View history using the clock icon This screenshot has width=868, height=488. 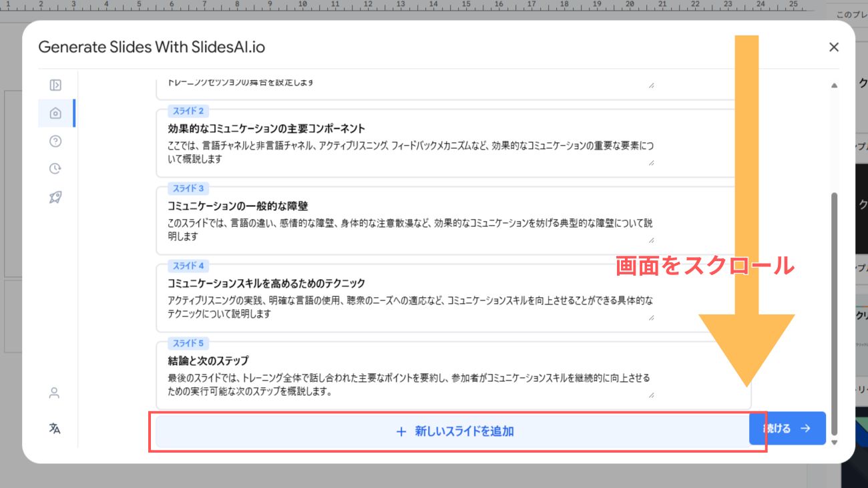click(x=55, y=169)
